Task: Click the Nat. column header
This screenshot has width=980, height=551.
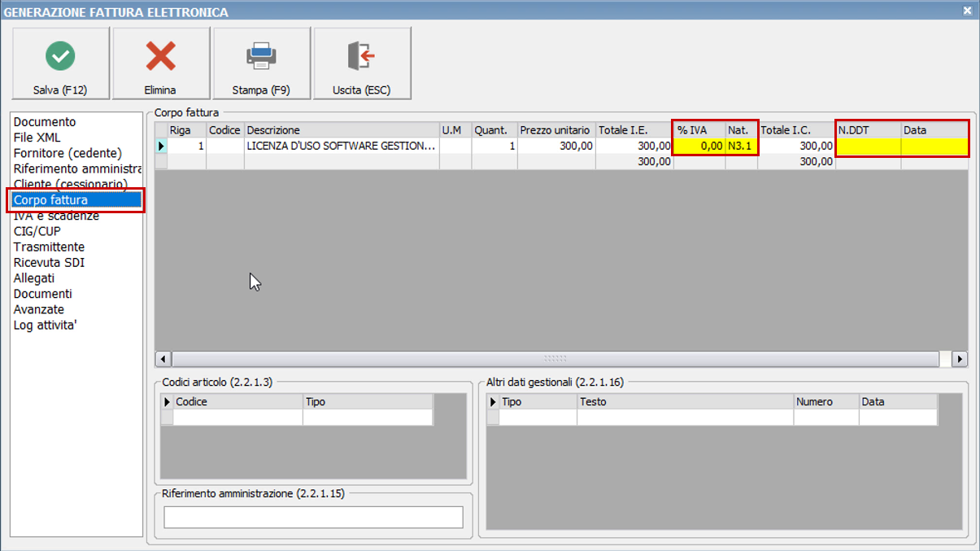Action: (x=741, y=130)
